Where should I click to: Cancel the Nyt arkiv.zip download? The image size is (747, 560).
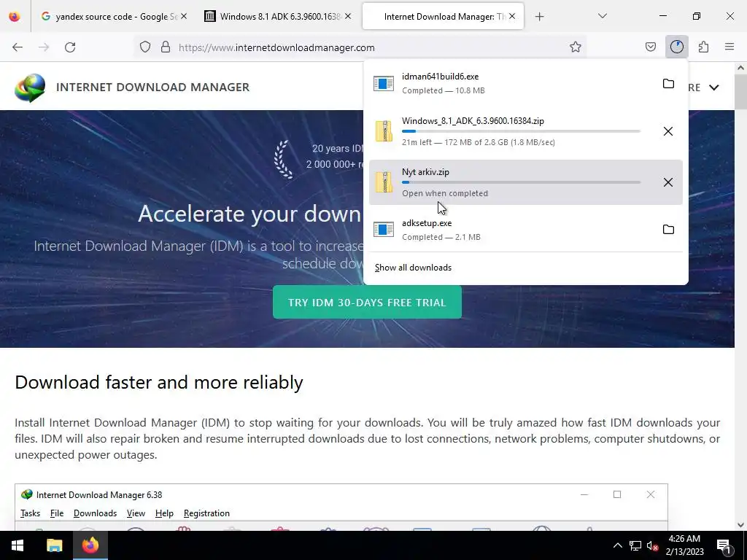tap(668, 182)
